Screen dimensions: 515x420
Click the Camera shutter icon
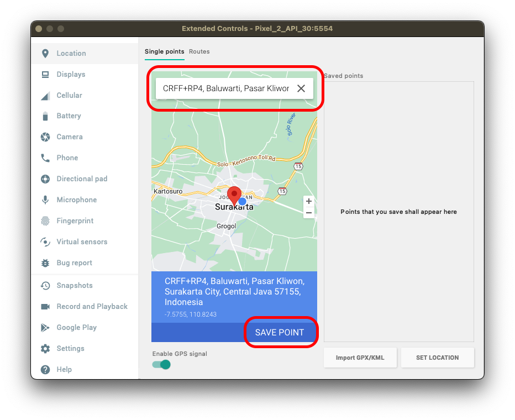click(x=45, y=137)
